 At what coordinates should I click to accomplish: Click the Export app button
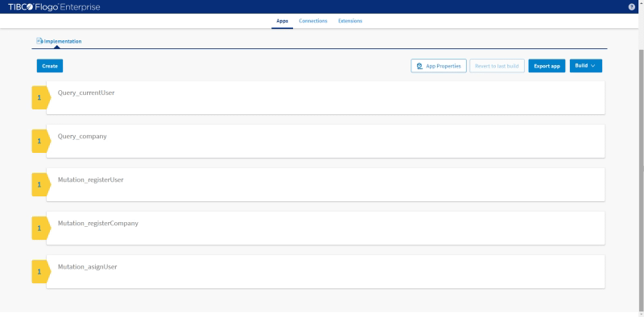[547, 66]
